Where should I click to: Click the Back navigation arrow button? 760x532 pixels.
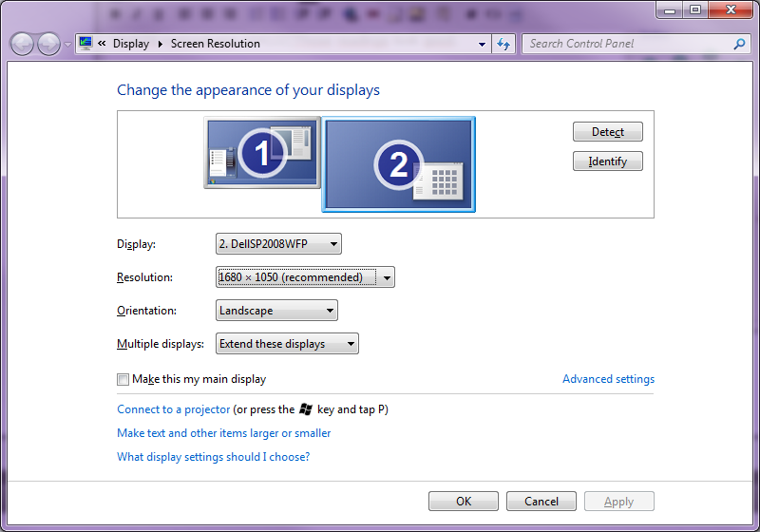[22, 44]
